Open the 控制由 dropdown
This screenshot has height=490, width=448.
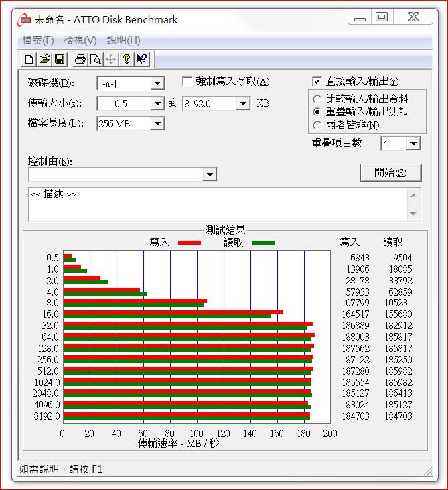[210, 174]
